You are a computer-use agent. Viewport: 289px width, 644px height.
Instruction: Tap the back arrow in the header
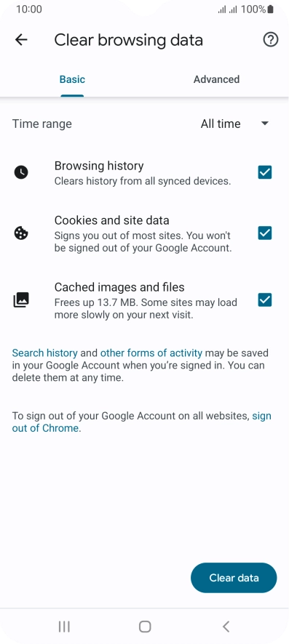point(21,40)
